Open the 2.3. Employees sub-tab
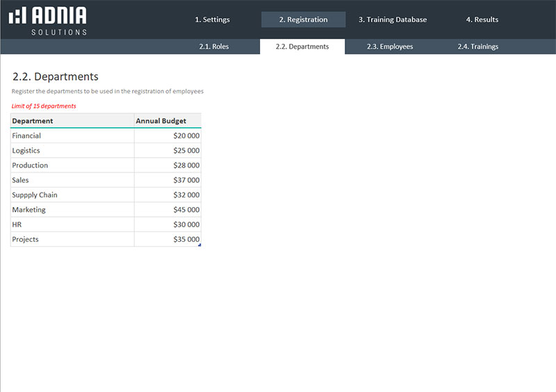The width and height of the screenshot is (556, 392). [x=390, y=47]
